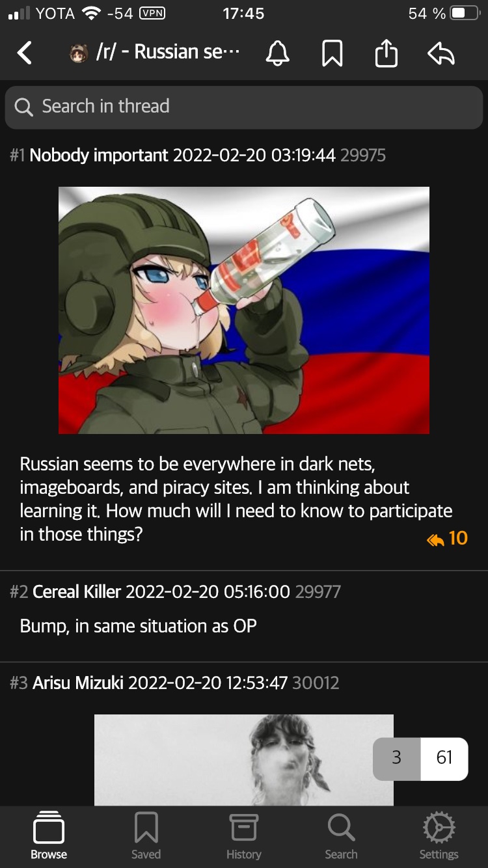Viewport: 488px width, 868px height.
Task: Tap the current position indicator showing 3
Action: (x=397, y=758)
